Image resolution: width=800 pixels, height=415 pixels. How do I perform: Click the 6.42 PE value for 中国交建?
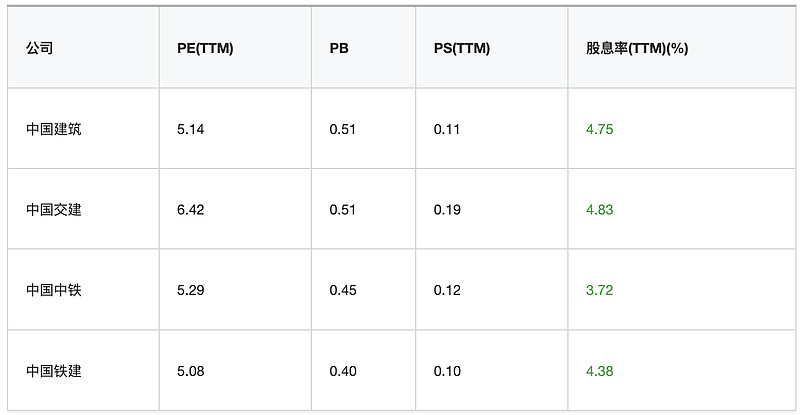(190, 210)
